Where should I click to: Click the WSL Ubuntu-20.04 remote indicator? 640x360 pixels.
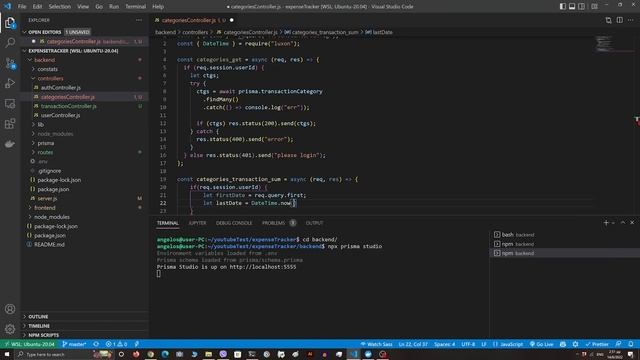coord(29,344)
